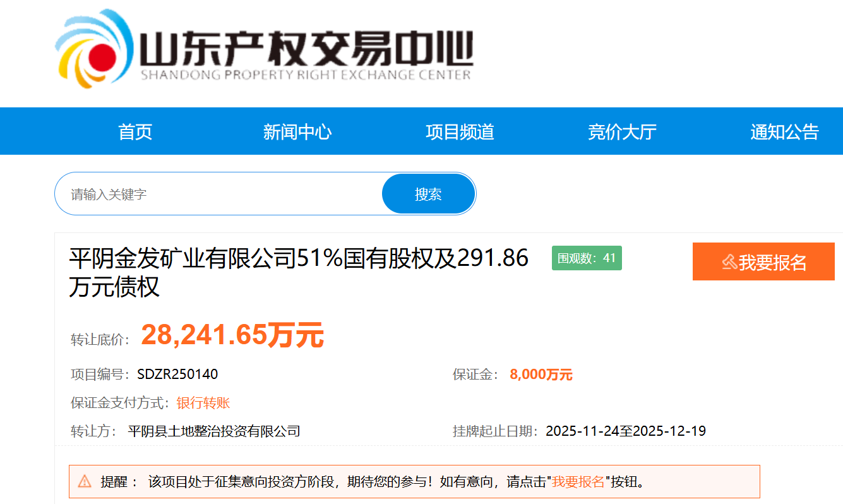Go to the 首页 navigation item
Viewport: 843px width, 504px height.
pyautogui.click(x=135, y=132)
